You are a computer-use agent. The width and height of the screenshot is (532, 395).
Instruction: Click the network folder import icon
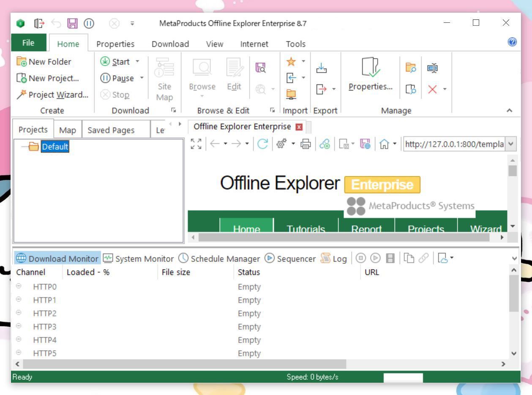290,94
